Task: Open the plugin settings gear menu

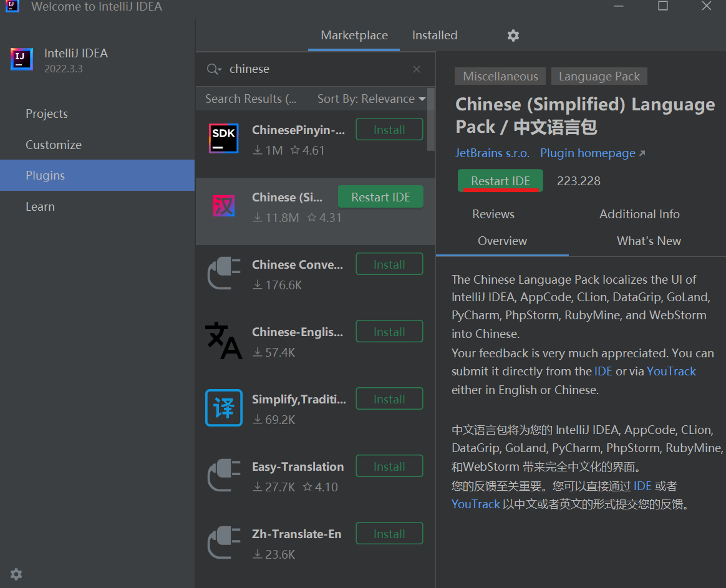Action: (513, 36)
